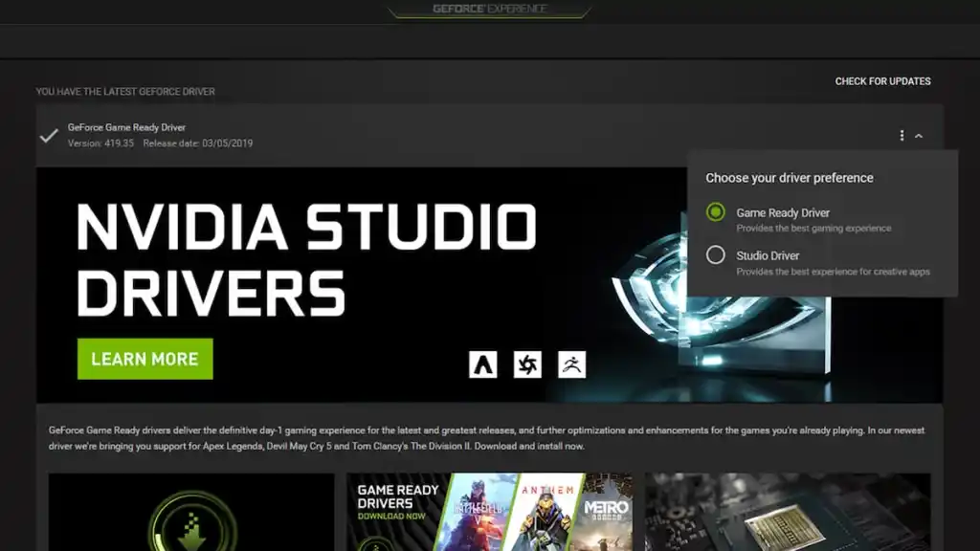Click the checkmark beside GeForce Game Ready Driver
The width and height of the screenshot is (980, 551).
click(x=48, y=135)
